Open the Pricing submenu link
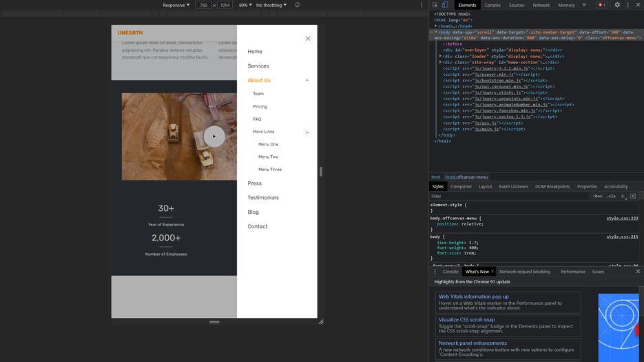 (x=260, y=107)
